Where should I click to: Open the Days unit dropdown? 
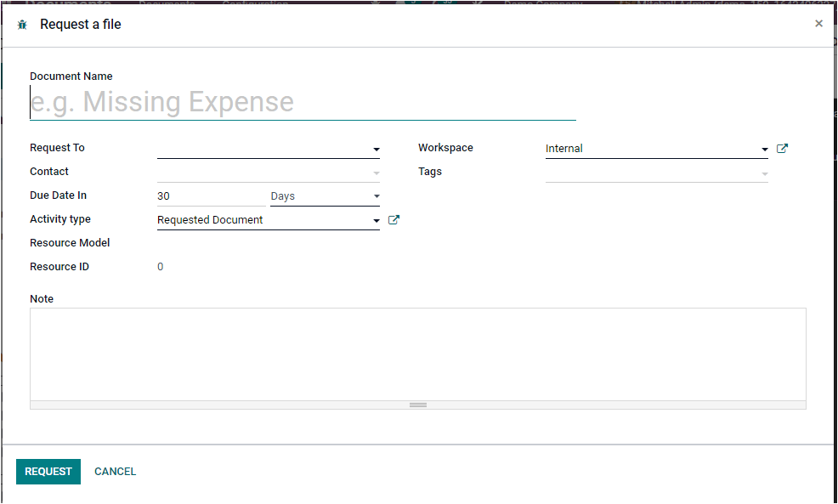(x=325, y=196)
